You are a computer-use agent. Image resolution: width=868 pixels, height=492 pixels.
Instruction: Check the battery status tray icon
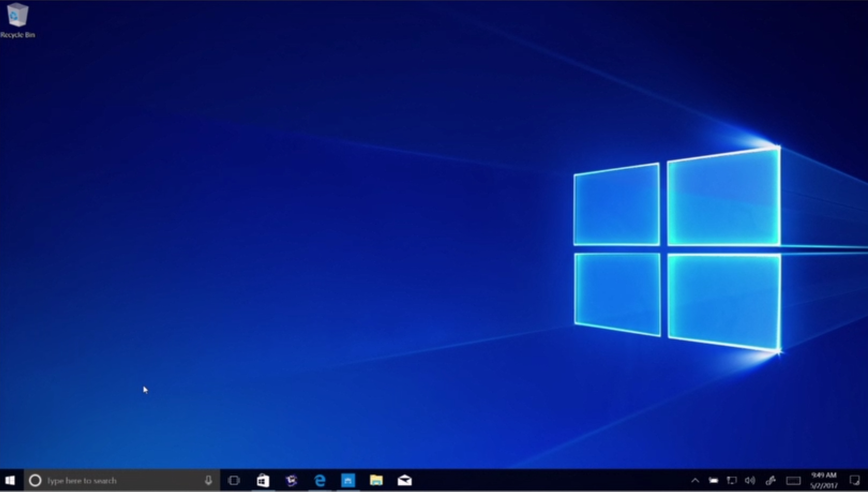point(713,481)
